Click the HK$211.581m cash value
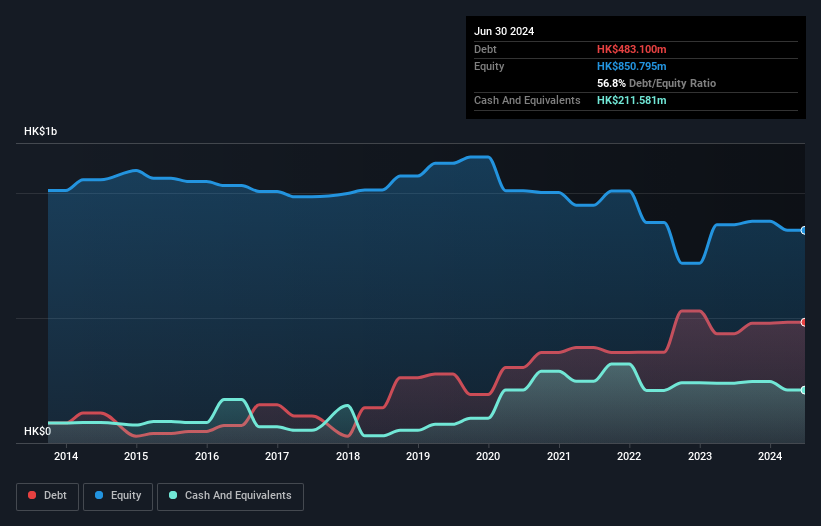This screenshot has width=821, height=526. coord(631,100)
